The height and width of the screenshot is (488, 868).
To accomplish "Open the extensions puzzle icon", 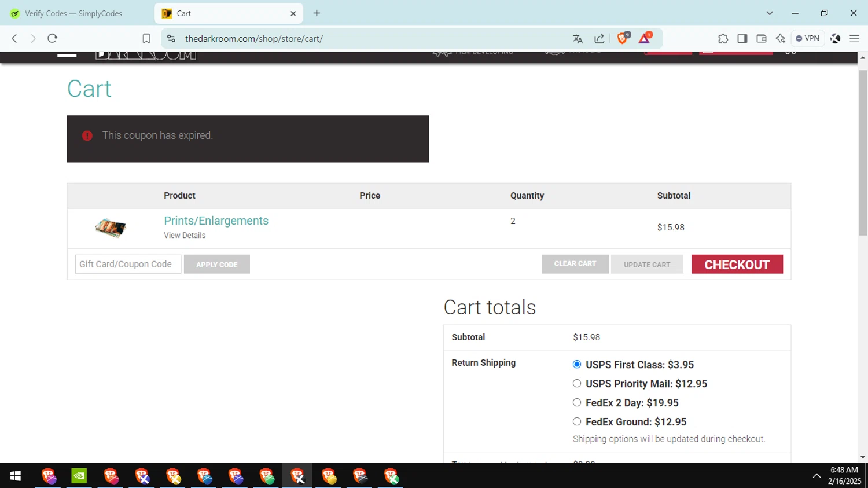I will tap(723, 39).
